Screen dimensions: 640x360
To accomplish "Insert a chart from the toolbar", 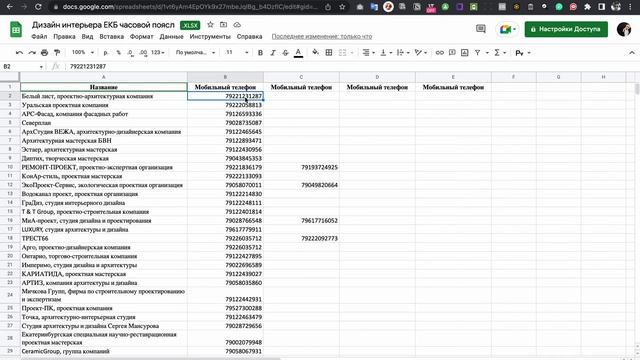I will (x=464, y=53).
